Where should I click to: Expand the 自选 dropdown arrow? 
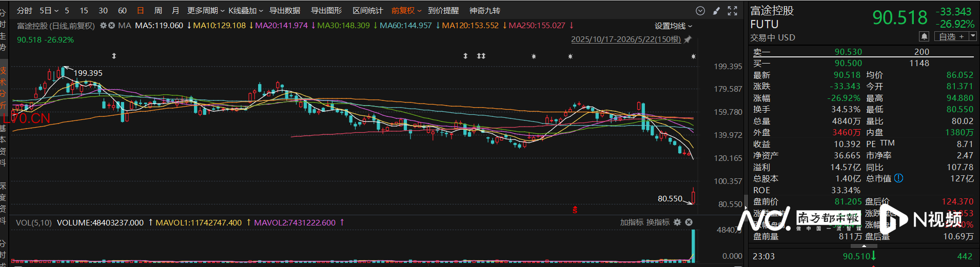point(972,36)
